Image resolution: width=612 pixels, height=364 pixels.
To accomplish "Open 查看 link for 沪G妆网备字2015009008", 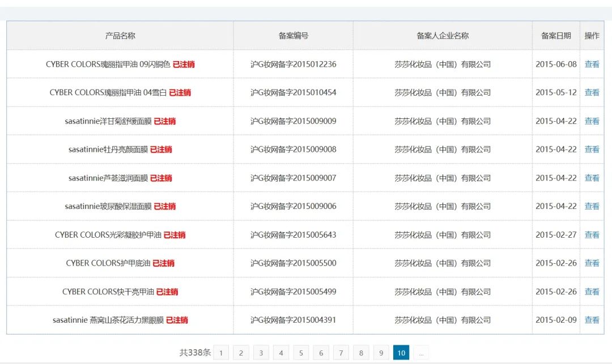I will [x=592, y=149].
